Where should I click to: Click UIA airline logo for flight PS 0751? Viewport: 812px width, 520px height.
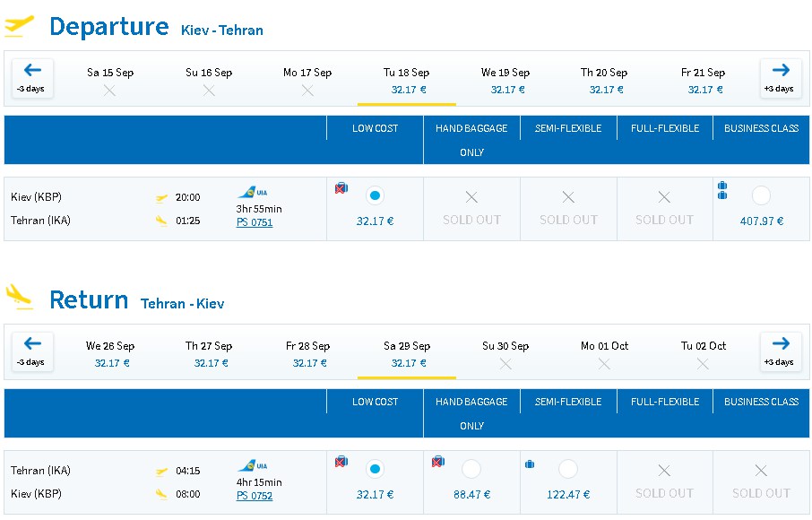252,192
